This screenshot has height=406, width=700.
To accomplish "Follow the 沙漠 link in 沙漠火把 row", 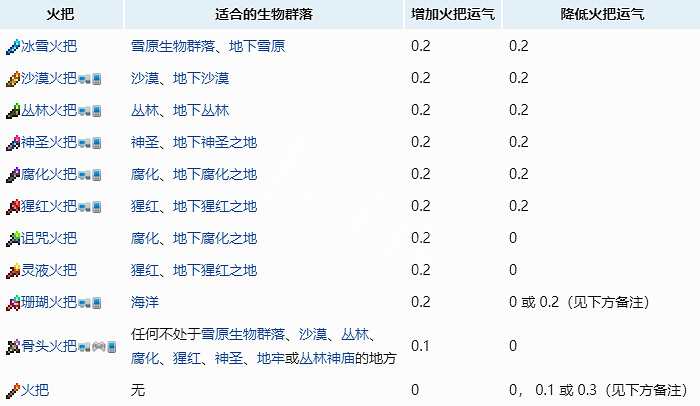I will pyautogui.click(x=145, y=78).
